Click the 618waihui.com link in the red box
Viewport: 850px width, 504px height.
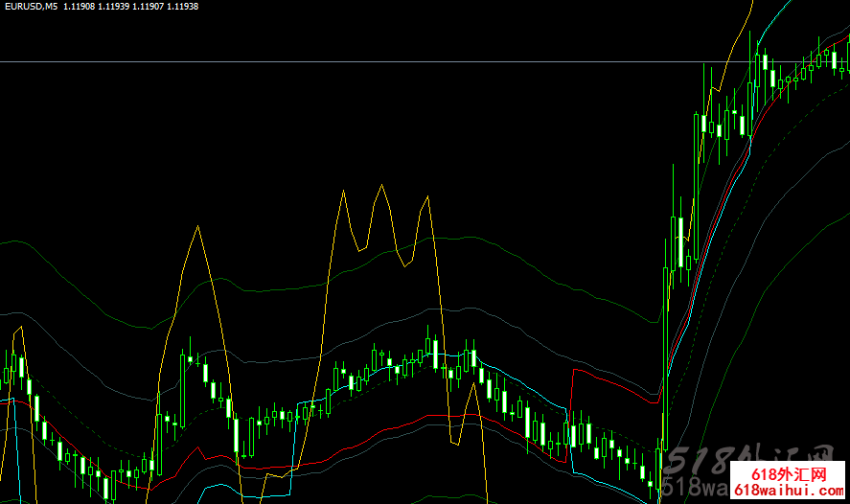[x=789, y=491]
